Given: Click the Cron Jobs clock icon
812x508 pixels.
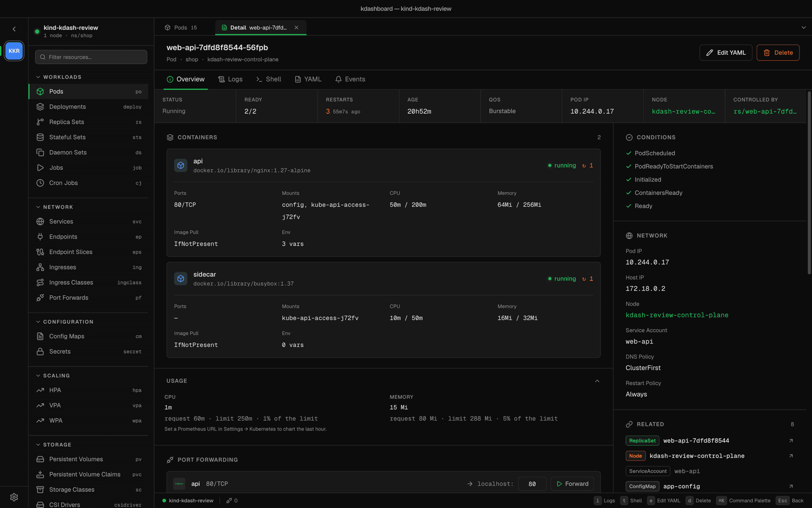Looking at the screenshot, I should tap(40, 183).
